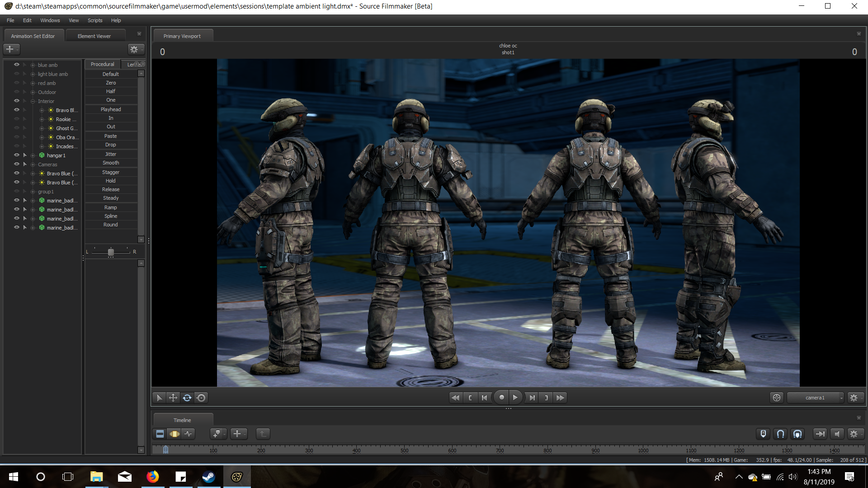Select the rotate manipulator tool in viewport

tap(187, 398)
